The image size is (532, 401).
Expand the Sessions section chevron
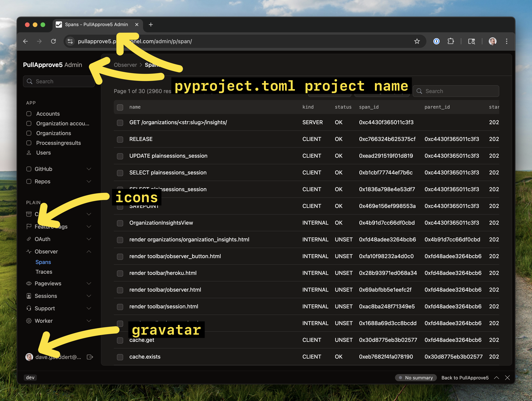(89, 296)
